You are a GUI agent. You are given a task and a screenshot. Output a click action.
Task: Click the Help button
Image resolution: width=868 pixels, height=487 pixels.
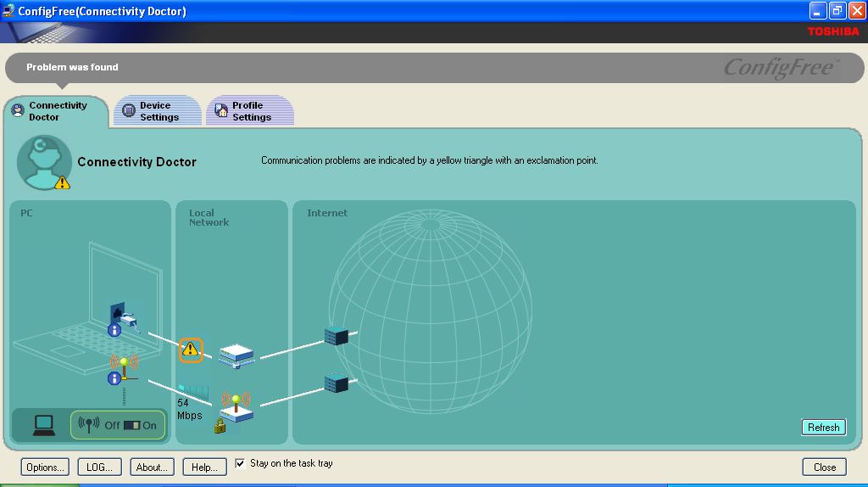coord(204,467)
